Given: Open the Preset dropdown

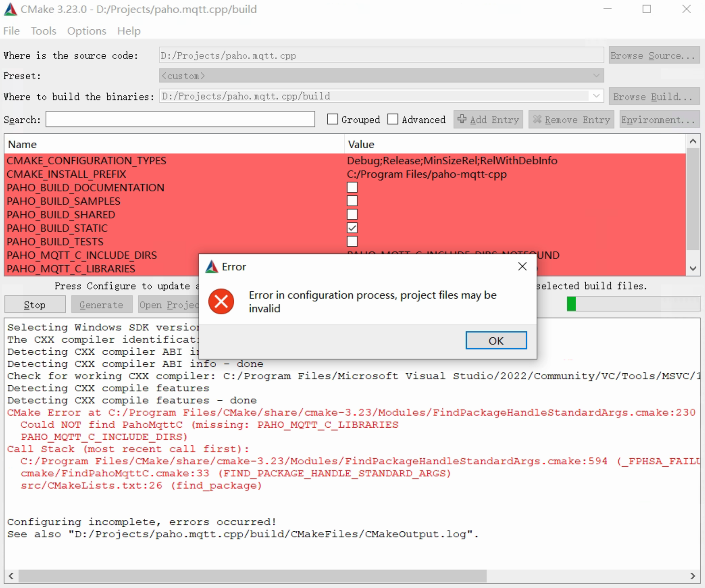Looking at the screenshot, I should pos(381,76).
